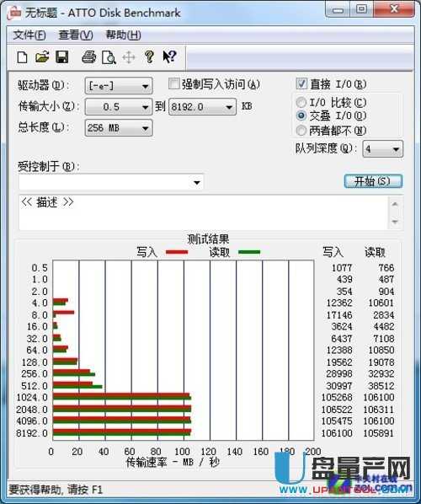Click the 1024.0 row label in chart
Screen dimensions: 421x504
(32, 397)
